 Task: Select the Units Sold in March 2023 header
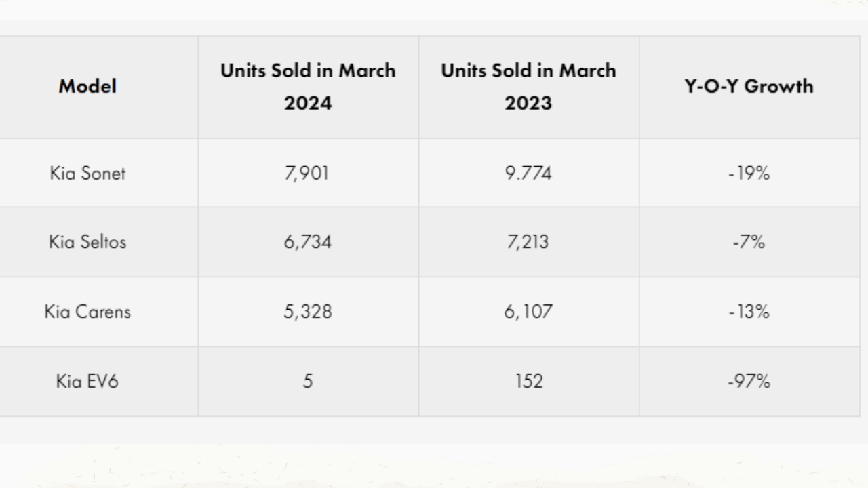[x=528, y=87]
